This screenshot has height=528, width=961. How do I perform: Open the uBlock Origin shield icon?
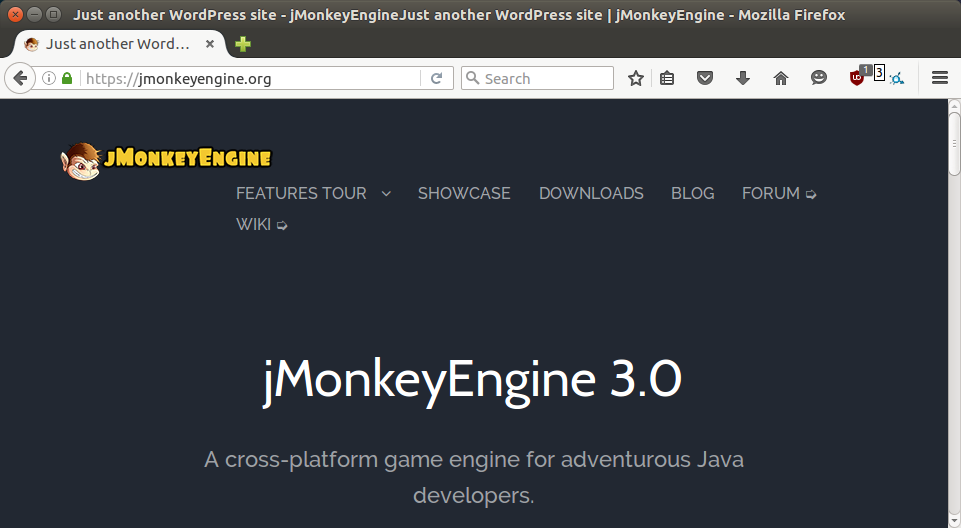click(857, 77)
